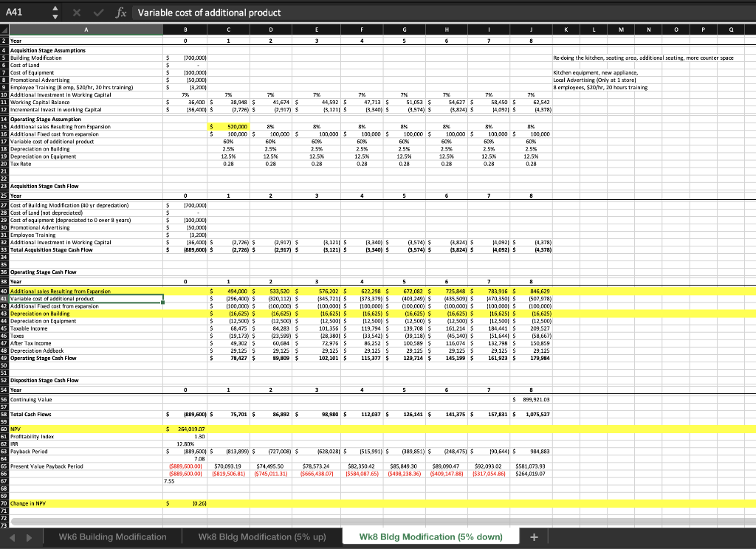756x549 pixels.
Task: Click the Insert Function (fx) icon
Action: pos(122,12)
